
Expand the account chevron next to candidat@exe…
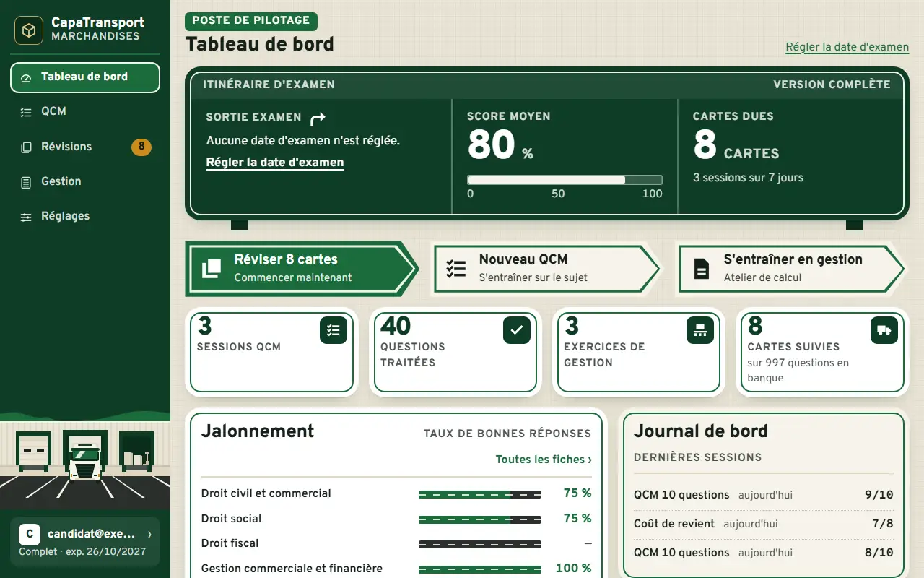coord(149,535)
